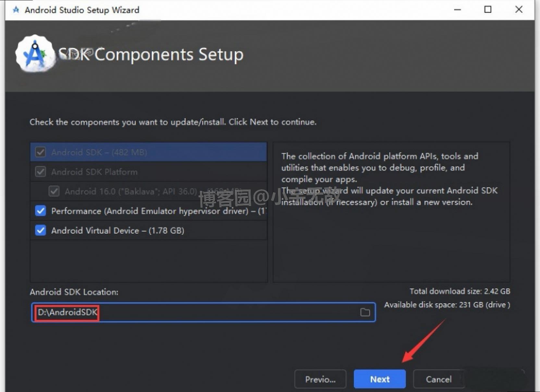Image resolution: width=540 pixels, height=392 pixels.
Task: Maximize the setup wizard window
Action: point(487,10)
